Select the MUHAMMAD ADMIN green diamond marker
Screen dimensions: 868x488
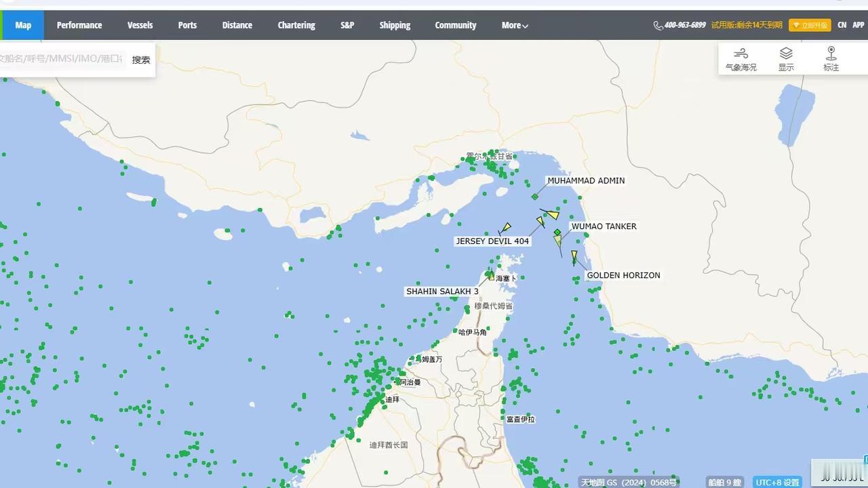pos(534,197)
